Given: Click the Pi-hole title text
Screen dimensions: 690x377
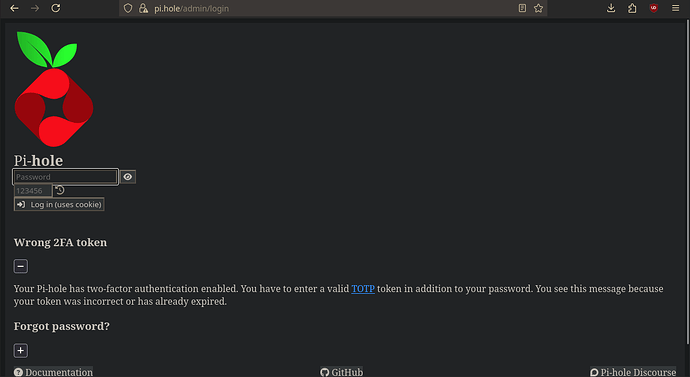Looking at the screenshot, I should (x=38, y=161).
